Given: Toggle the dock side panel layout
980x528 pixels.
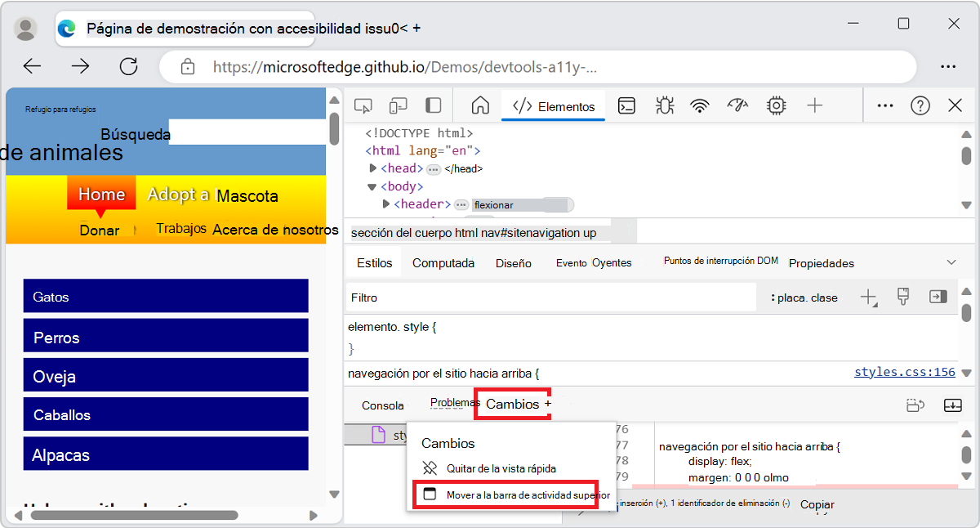Looking at the screenshot, I should pyautogui.click(x=433, y=105).
